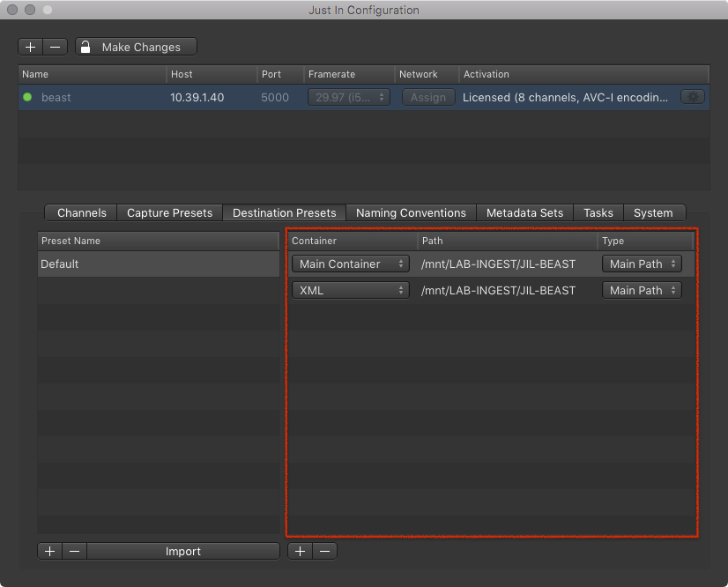Click the Type column header

646,241
